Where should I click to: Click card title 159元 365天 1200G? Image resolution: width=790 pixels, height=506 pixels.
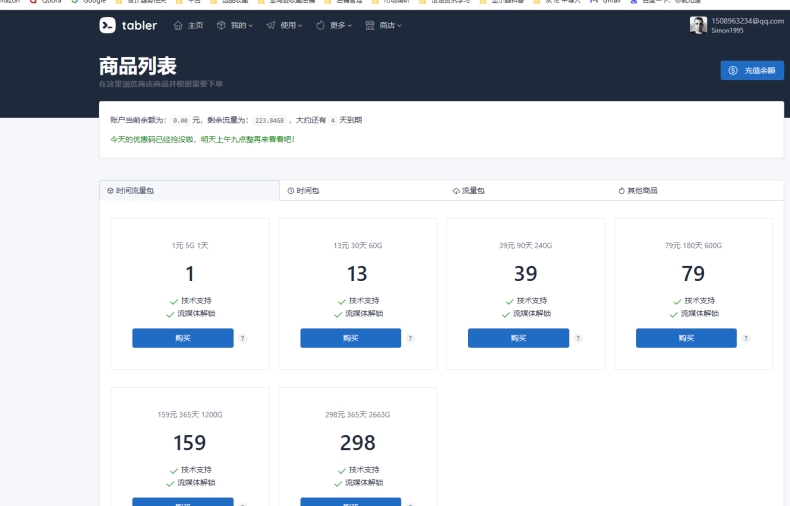click(189, 415)
